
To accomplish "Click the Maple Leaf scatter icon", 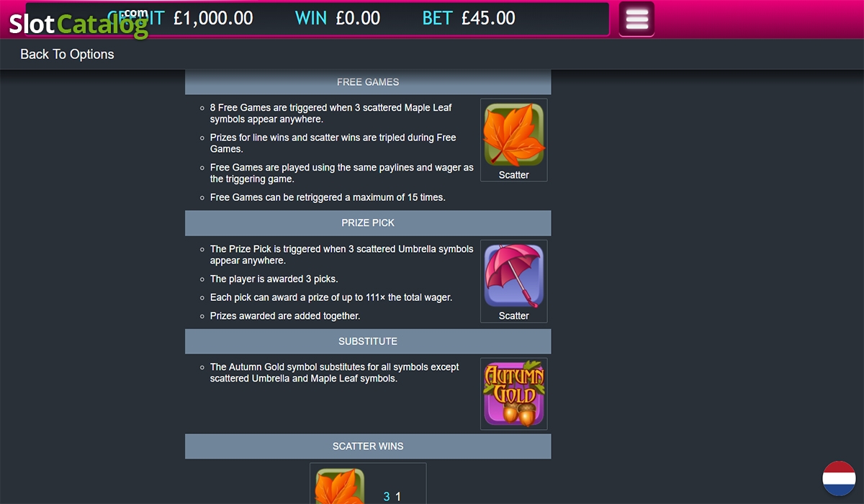I will tap(513, 135).
